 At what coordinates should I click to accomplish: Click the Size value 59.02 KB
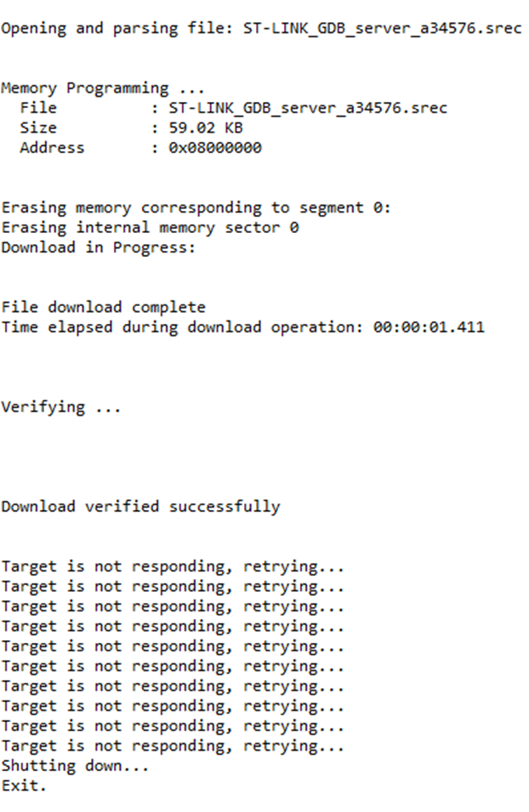[x=206, y=128]
